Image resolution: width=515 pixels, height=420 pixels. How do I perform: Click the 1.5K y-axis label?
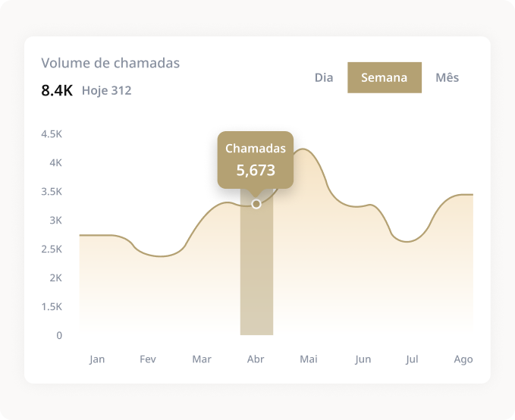[52, 306]
